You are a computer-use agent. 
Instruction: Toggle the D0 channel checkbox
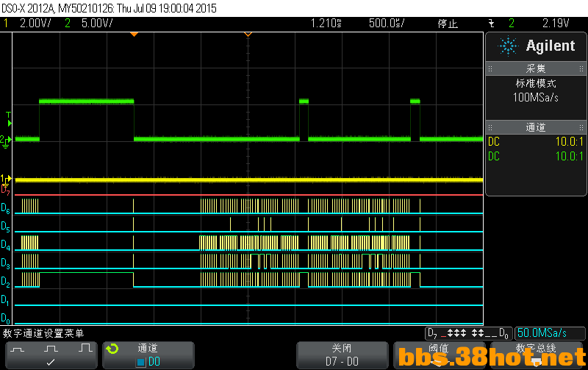pos(140,363)
